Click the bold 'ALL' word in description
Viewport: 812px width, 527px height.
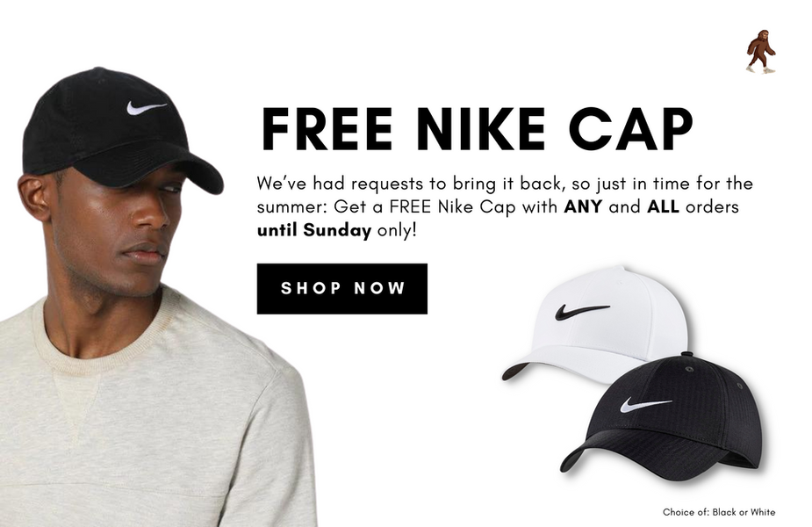pos(663,206)
